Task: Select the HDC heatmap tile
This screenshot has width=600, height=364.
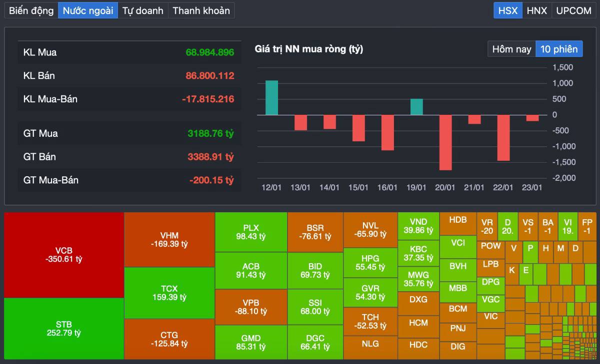Action: pos(418,349)
